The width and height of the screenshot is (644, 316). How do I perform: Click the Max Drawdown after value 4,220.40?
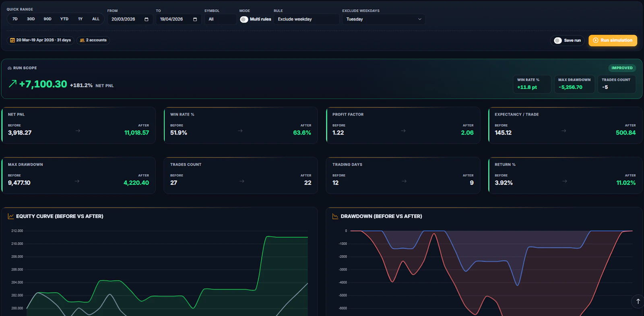tap(136, 183)
